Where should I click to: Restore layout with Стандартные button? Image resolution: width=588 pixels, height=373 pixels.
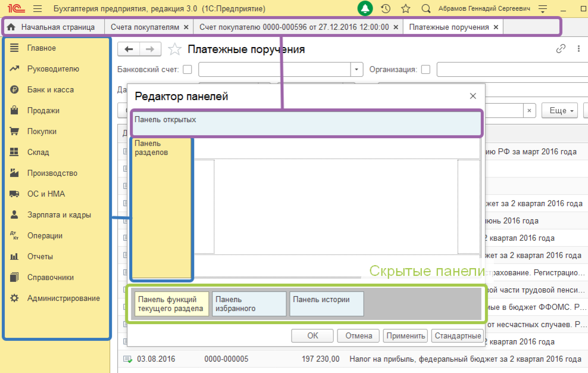pos(458,335)
